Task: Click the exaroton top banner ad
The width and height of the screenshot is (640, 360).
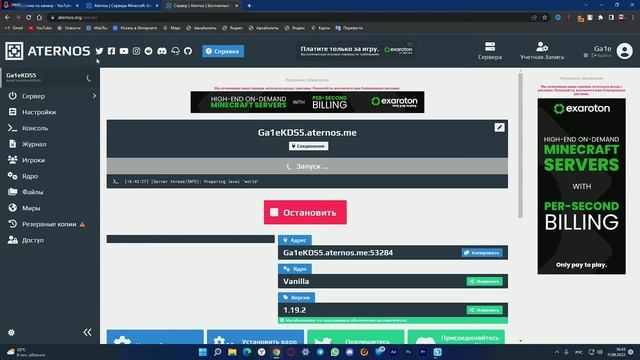Action: 307,102
